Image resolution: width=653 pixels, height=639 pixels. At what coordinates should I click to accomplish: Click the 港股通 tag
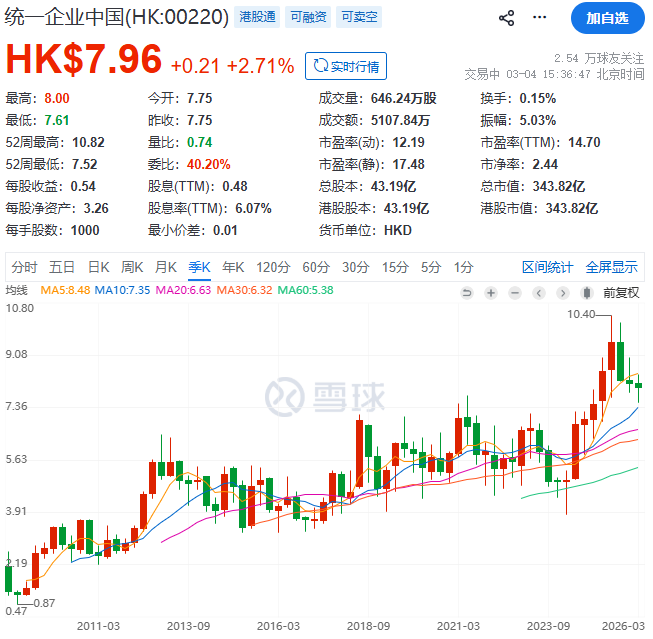click(259, 17)
